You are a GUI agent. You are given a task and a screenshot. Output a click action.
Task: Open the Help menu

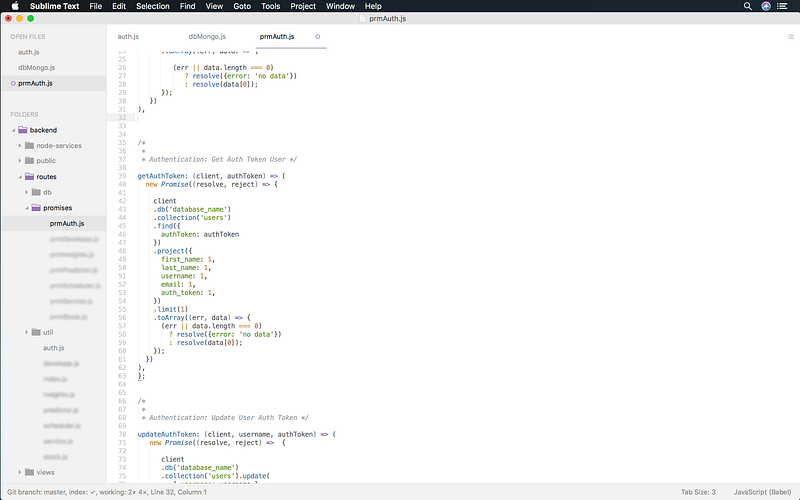(x=373, y=6)
